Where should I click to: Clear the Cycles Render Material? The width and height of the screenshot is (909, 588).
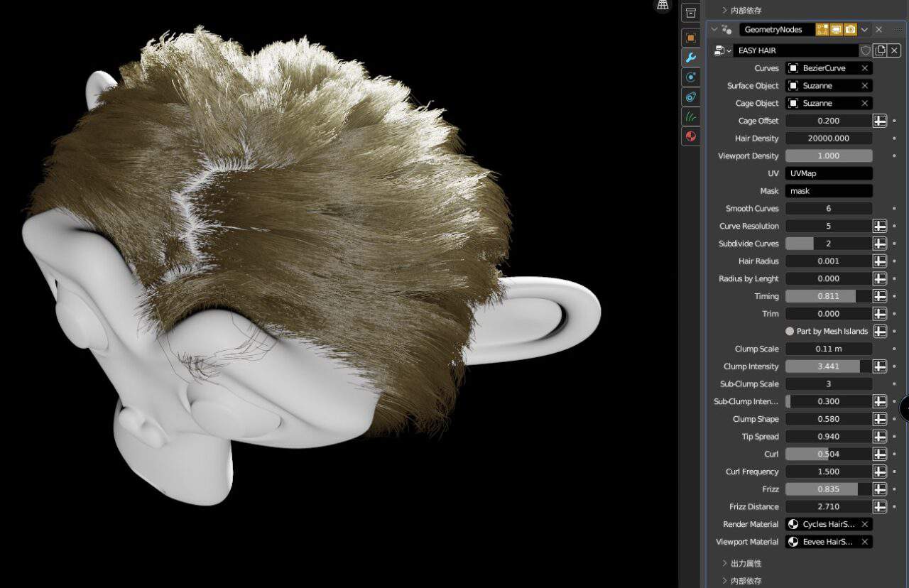[x=864, y=524]
